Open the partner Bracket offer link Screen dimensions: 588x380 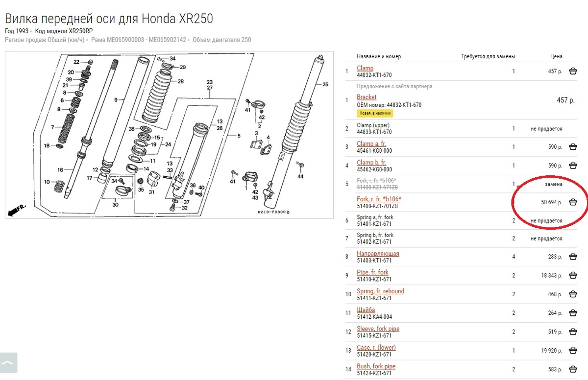click(367, 97)
